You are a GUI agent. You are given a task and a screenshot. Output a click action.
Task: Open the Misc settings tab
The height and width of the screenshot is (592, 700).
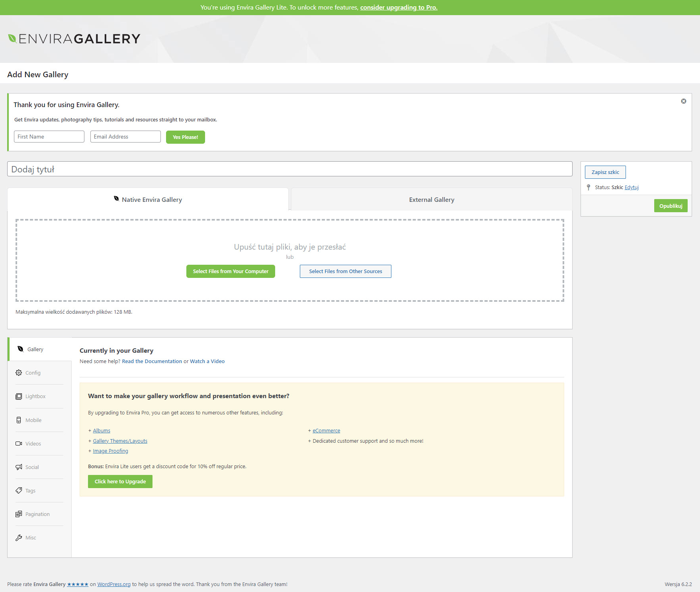39,537
